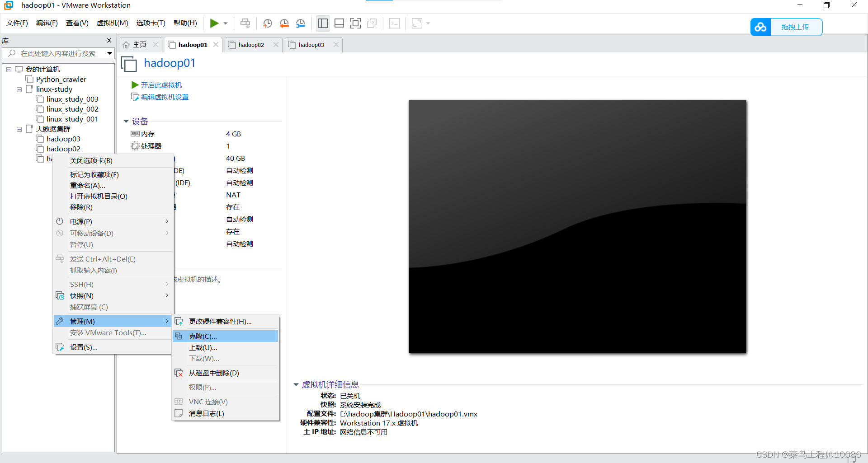Choose 移除(R) from the context menu
This screenshot has height=463, width=868.
(x=113, y=207)
